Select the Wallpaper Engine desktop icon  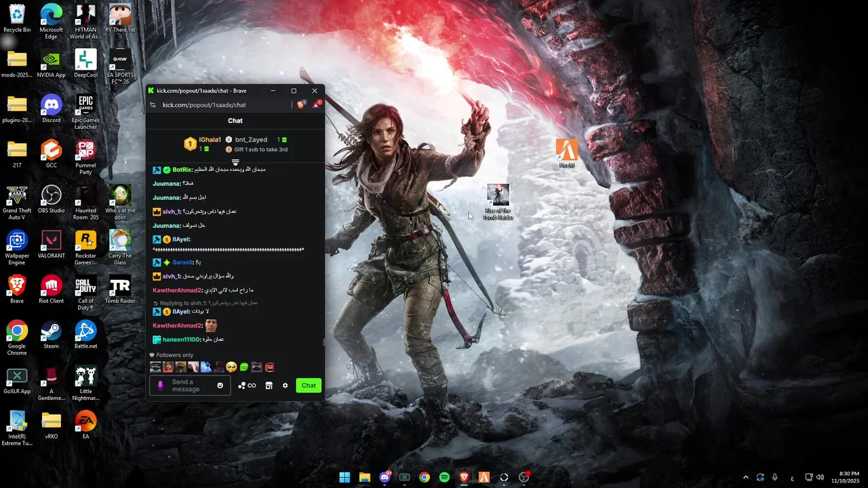pos(17,247)
